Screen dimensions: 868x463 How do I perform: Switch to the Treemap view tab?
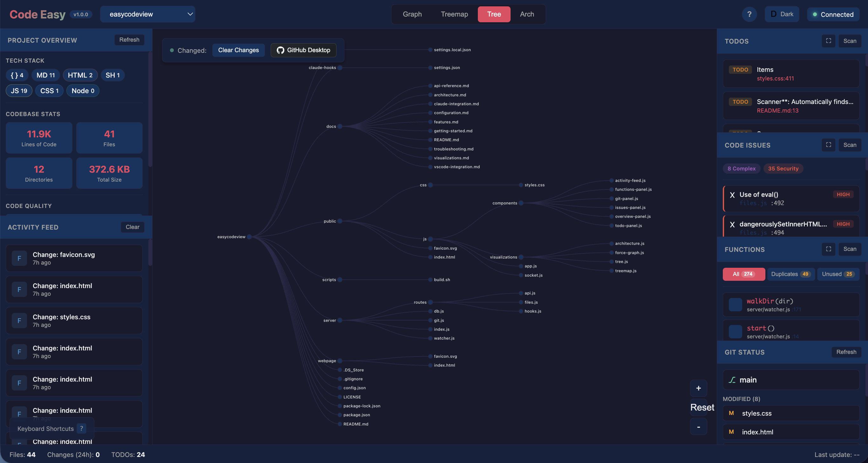click(454, 14)
